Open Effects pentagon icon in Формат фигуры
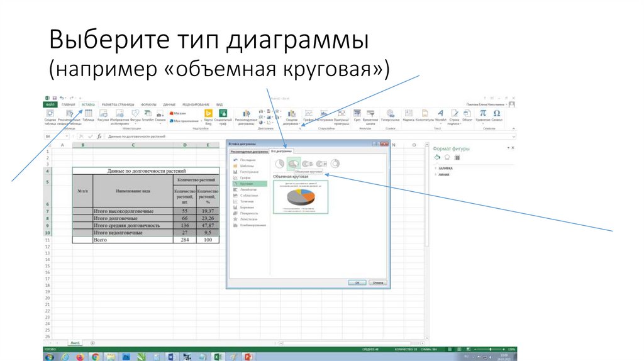This screenshot has height=361, width=644. coord(447,157)
